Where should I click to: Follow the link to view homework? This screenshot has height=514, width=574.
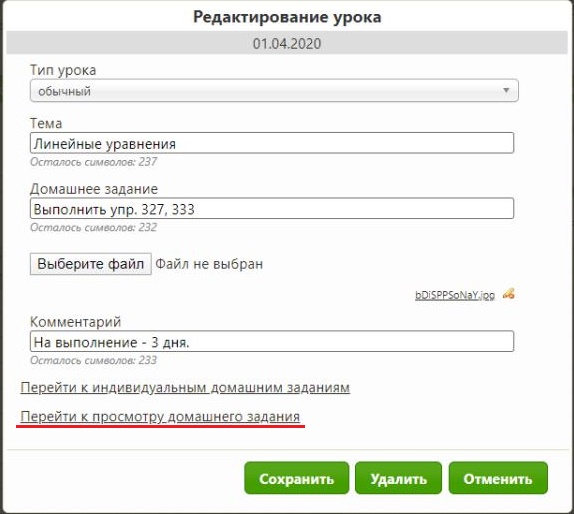(160, 417)
